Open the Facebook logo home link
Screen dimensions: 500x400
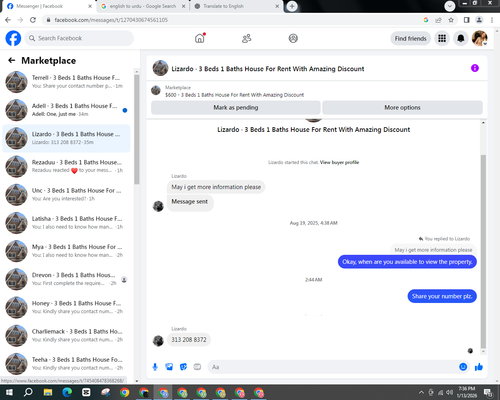pos(13,38)
